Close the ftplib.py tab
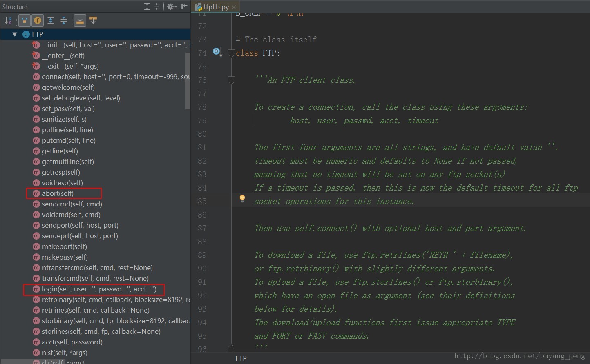 point(234,7)
